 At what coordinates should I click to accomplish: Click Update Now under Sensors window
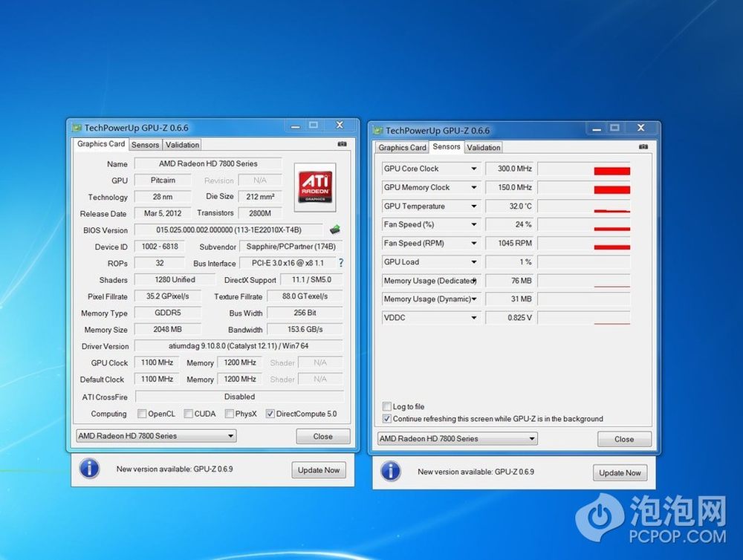(x=620, y=473)
